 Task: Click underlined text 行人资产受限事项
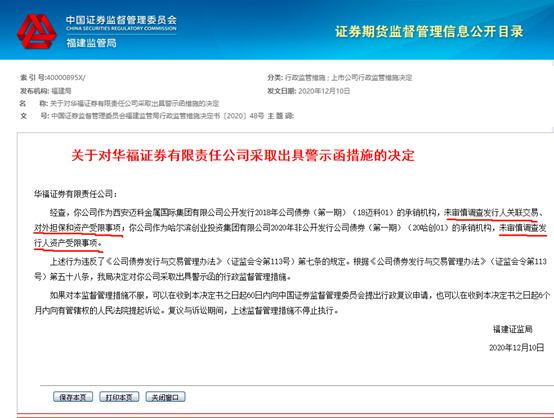pos(66,243)
